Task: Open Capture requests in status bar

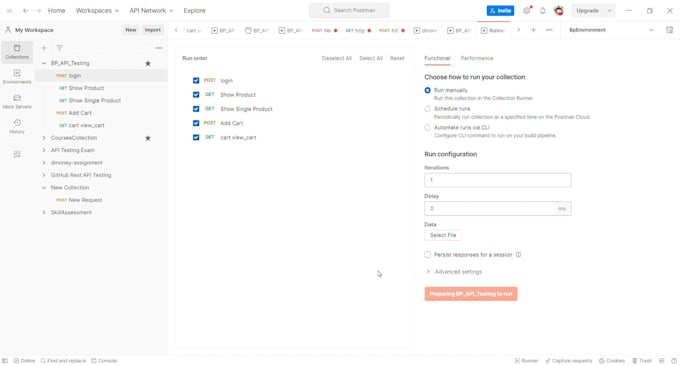Action: click(x=569, y=361)
